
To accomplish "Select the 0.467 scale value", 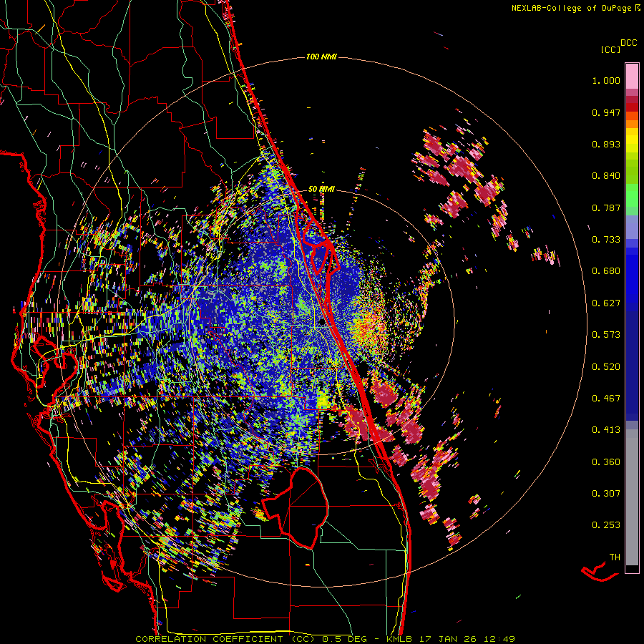I will pos(606,399).
